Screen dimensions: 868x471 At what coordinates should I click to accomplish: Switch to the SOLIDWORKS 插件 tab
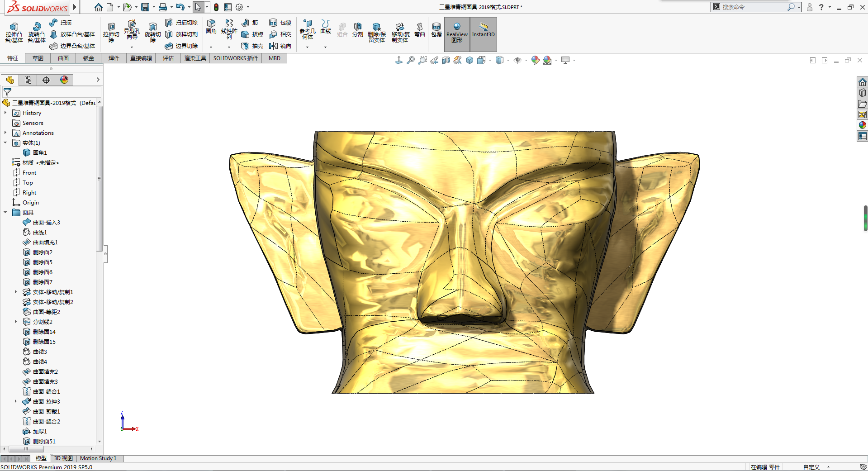tap(236, 58)
